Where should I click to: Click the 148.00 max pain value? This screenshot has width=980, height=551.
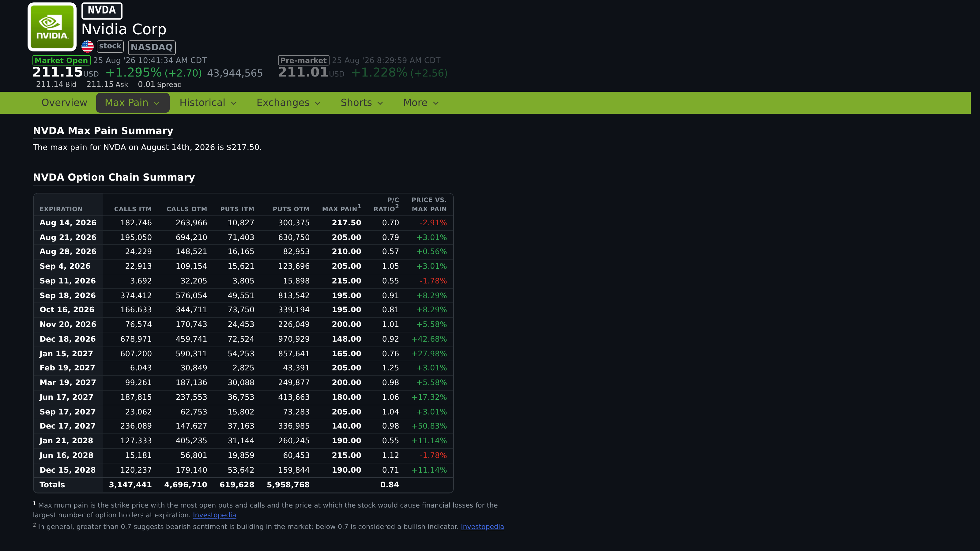[346, 339]
